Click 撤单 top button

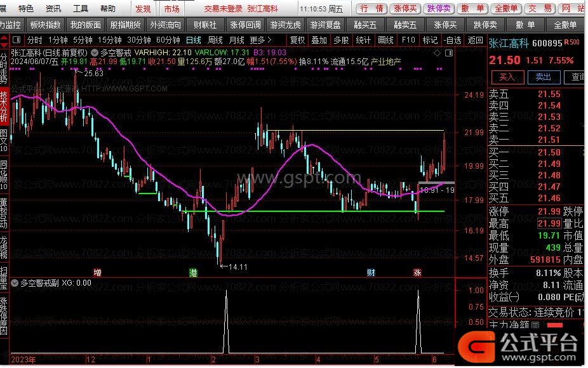click(472, 8)
